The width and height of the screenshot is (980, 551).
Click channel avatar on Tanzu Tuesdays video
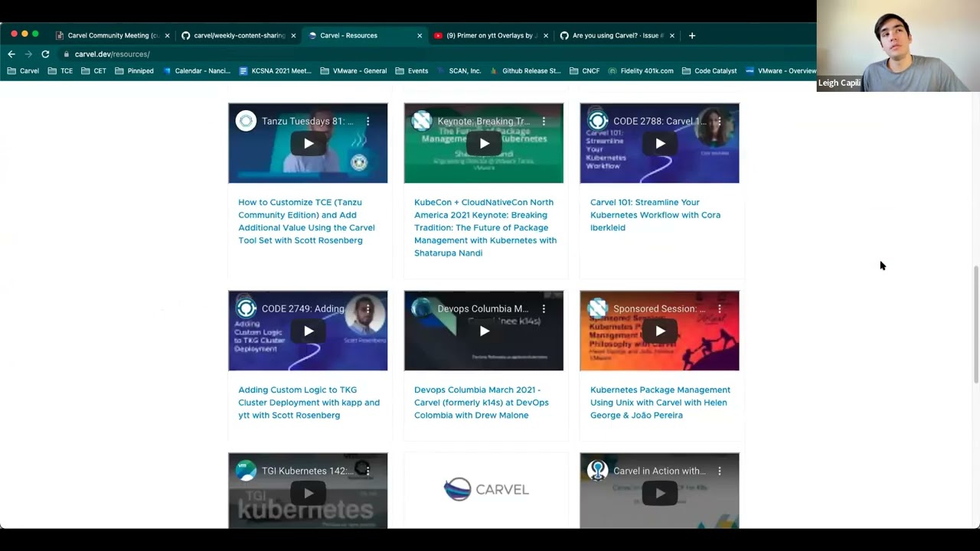246,121
